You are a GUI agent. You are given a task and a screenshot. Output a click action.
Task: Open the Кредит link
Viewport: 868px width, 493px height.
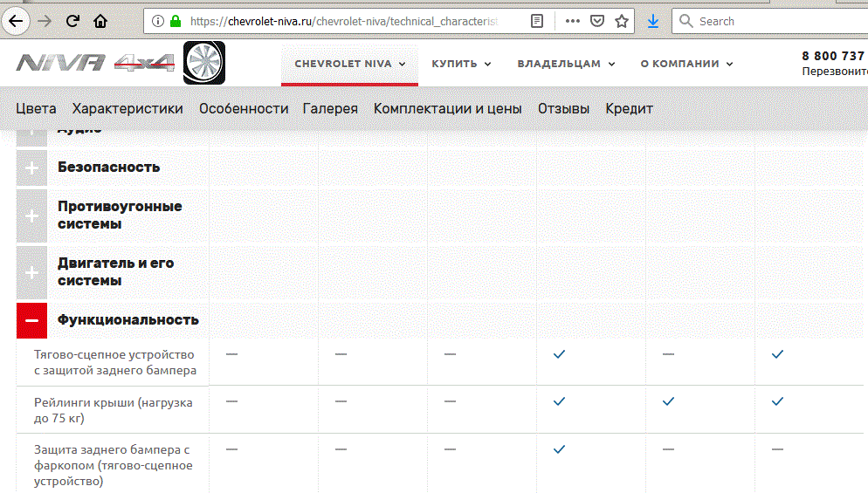pyautogui.click(x=629, y=109)
